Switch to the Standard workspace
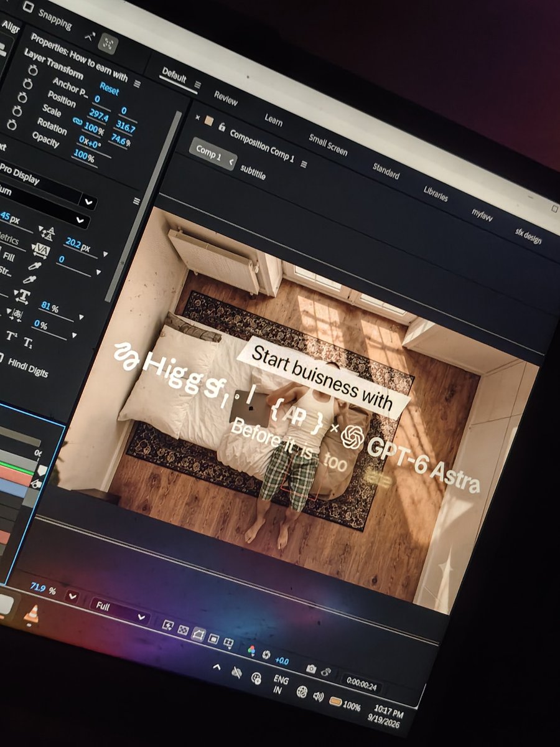Screen dimensions: 560x747 (x=386, y=171)
